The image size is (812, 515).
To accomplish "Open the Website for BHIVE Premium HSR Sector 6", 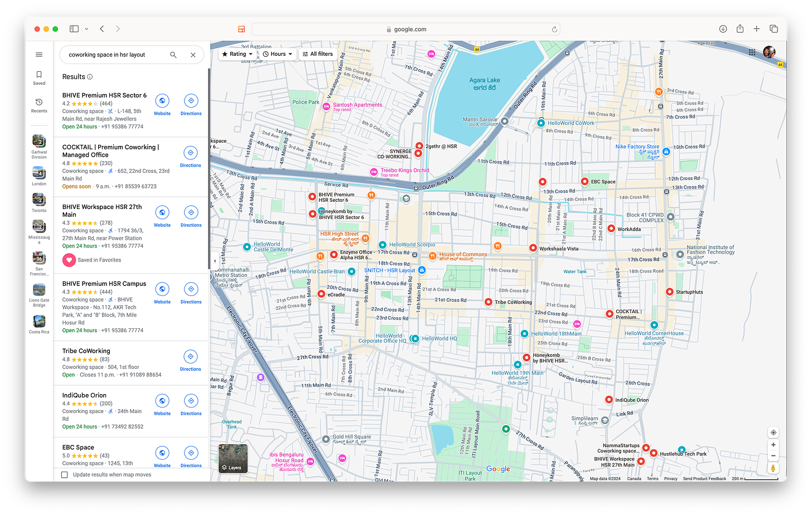I will (162, 104).
